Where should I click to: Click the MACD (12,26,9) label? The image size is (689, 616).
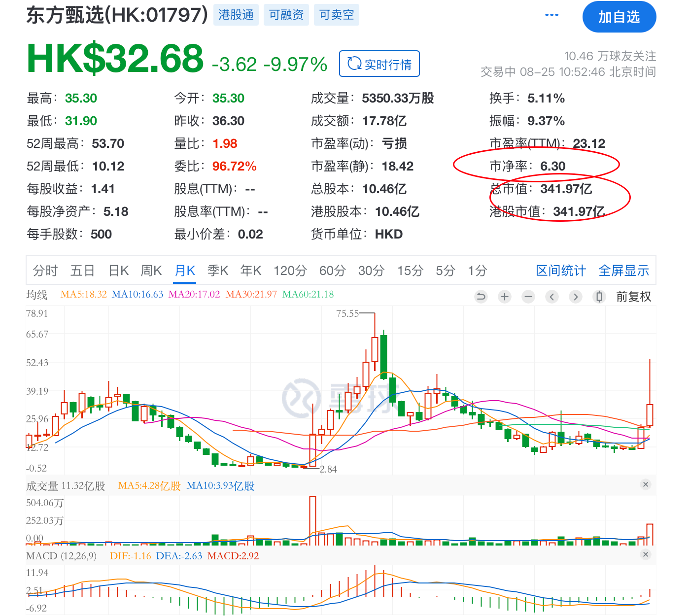tap(61, 556)
